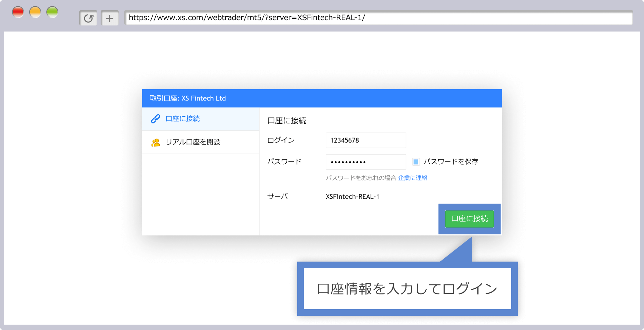Select the 口座に接続 sidebar tab
This screenshot has width=644, height=330.
201,119
